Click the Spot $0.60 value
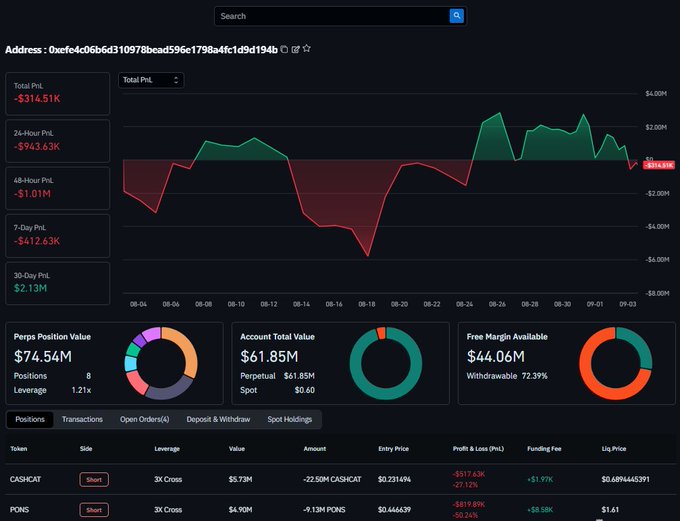 305,390
